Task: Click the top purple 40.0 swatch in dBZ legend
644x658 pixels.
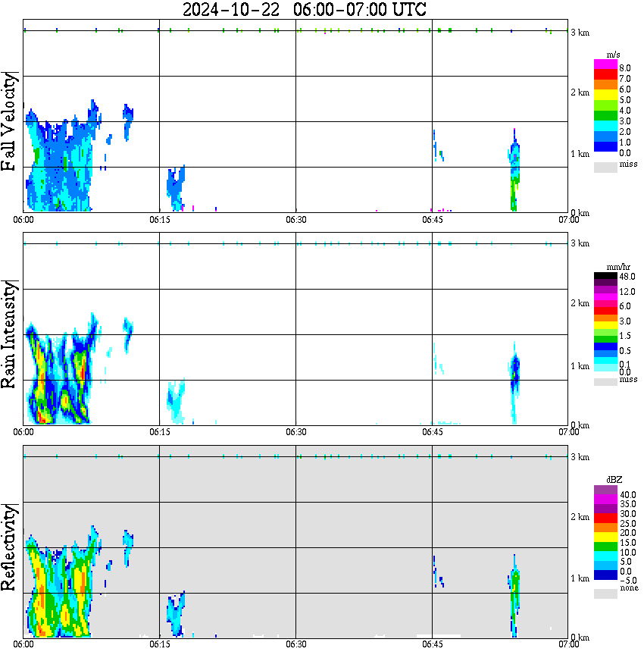Action: 605,490
